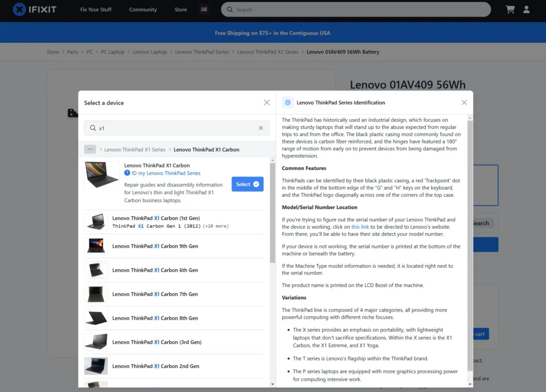Open the Community menu

pyautogui.click(x=143, y=10)
